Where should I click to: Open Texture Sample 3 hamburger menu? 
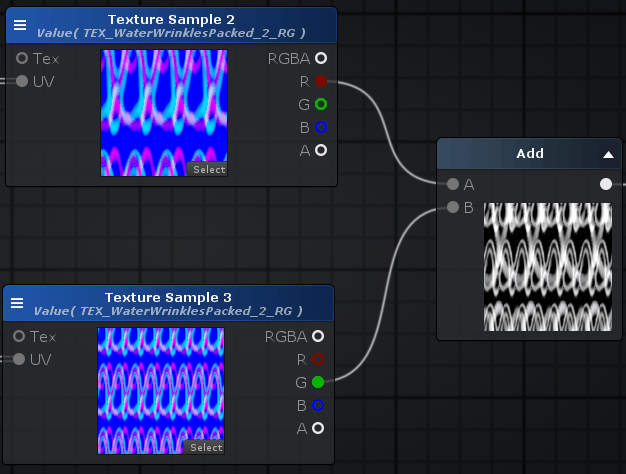[x=17, y=303]
